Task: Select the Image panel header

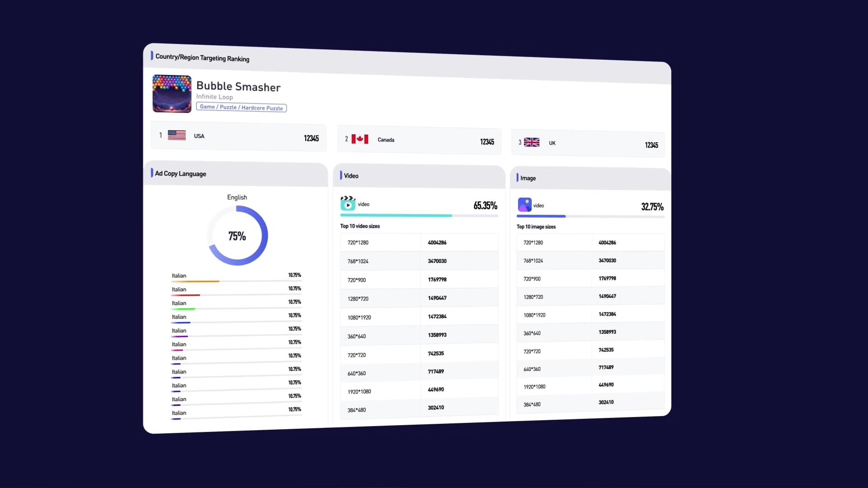Action: tap(528, 178)
